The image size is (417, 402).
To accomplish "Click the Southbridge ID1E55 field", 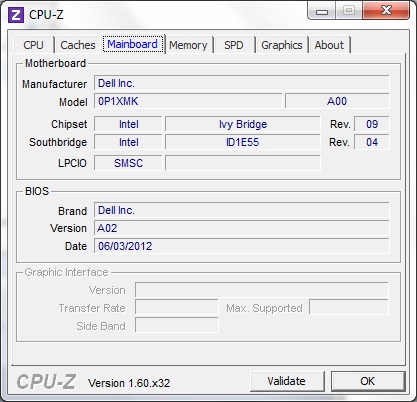I will [243, 142].
